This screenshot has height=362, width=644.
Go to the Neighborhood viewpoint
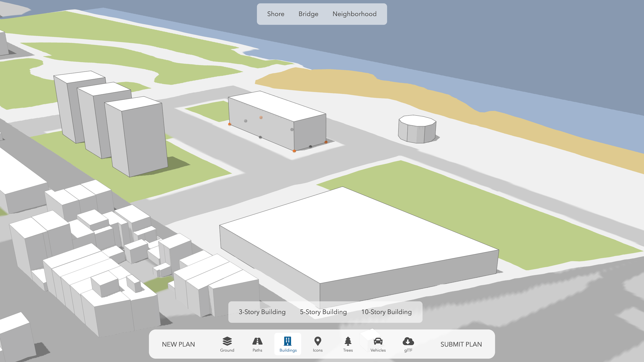[354, 14]
